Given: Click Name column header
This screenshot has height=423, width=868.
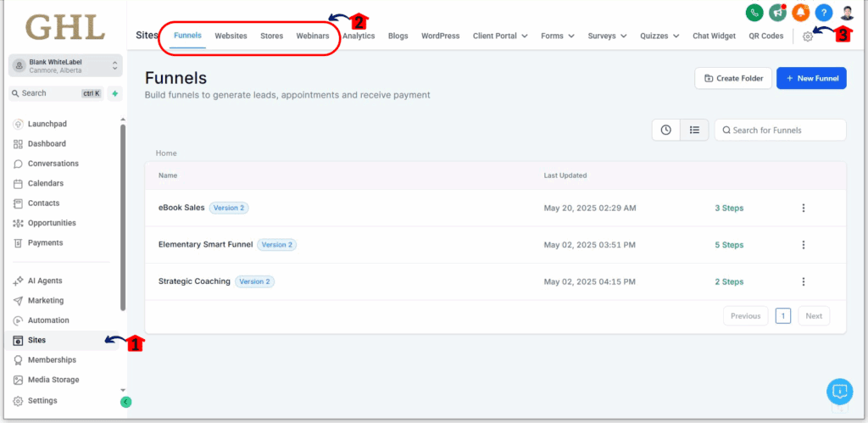Looking at the screenshot, I should tap(168, 175).
